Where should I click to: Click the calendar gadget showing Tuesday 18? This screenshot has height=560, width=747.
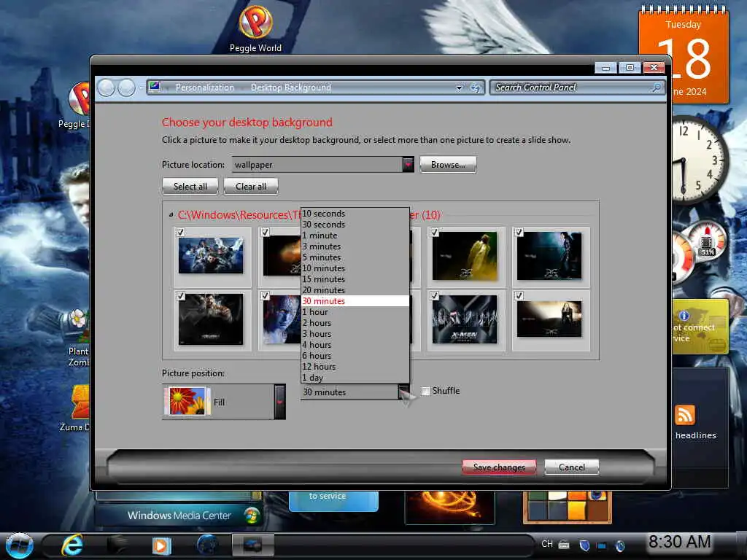[683, 55]
